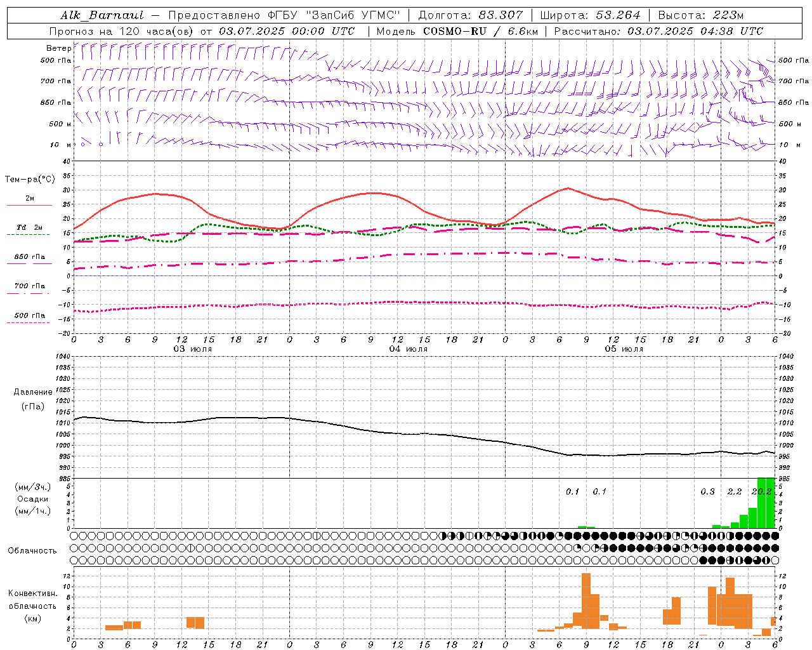The height and width of the screenshot is (650, 812).
Task: Select the 850 гПа temperature legend entry
Action: pos(30,257)
